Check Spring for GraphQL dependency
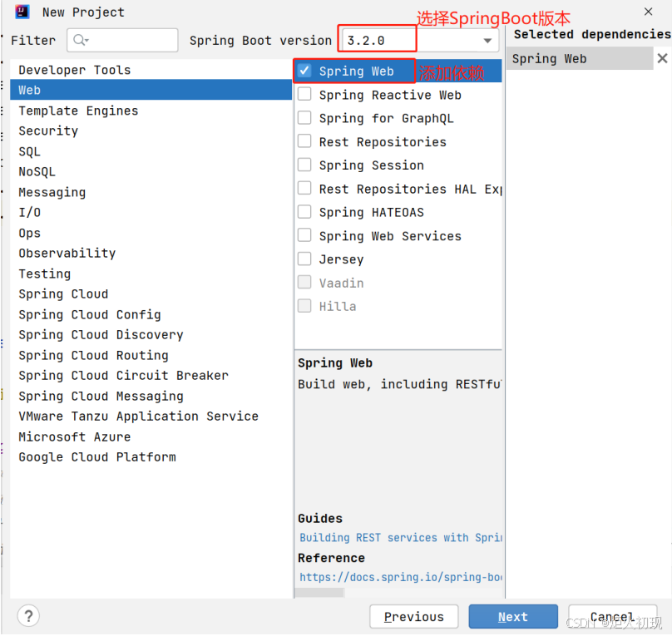Viewport: 672px width, 636px height. (304, 118)
